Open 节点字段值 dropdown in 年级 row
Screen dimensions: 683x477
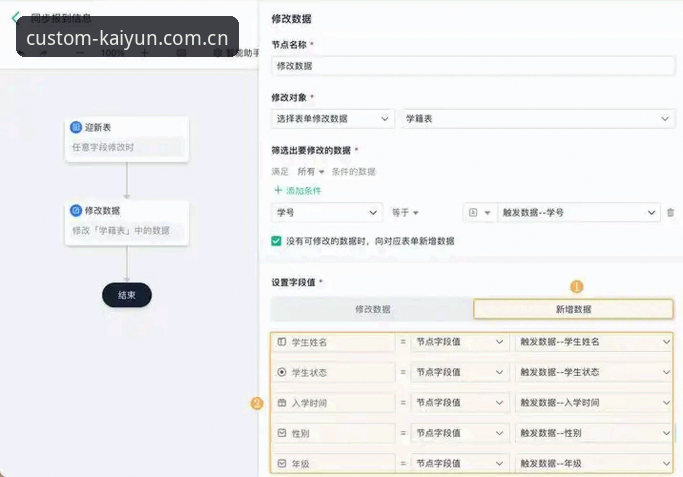click(460, 463)
